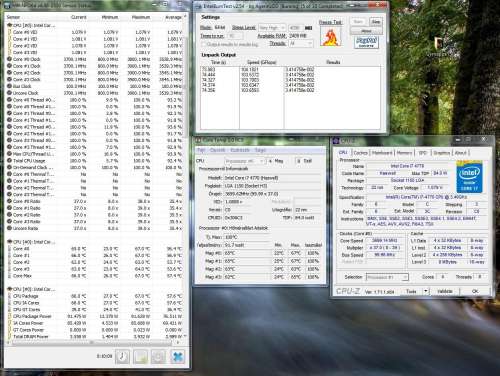Viewport: 500px width, 376px height.
Task: Click the icon beside CPU Package Power row
Action: pos(9,316)
